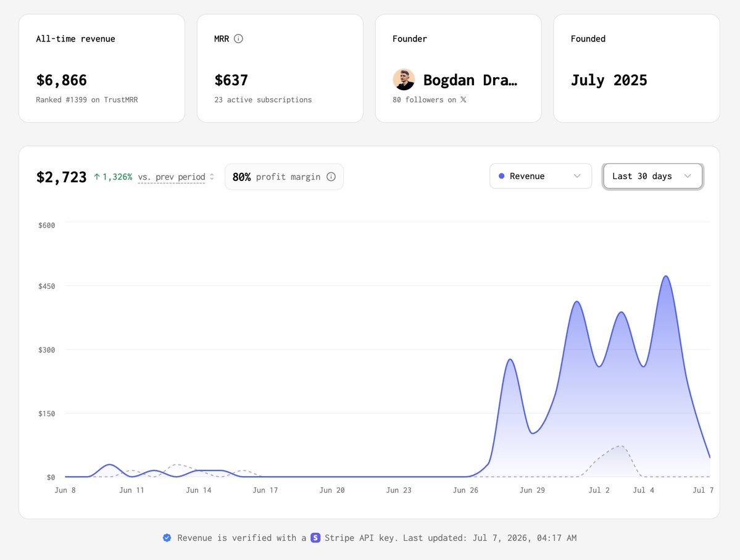Click the Jun 20 x-axis label
The image size is (740, 560).
click(x=332, y=490)
